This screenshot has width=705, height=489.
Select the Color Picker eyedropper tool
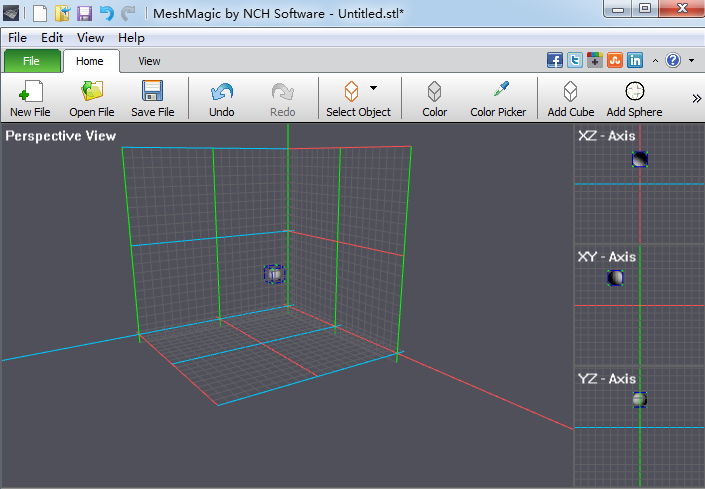(501, 89)
